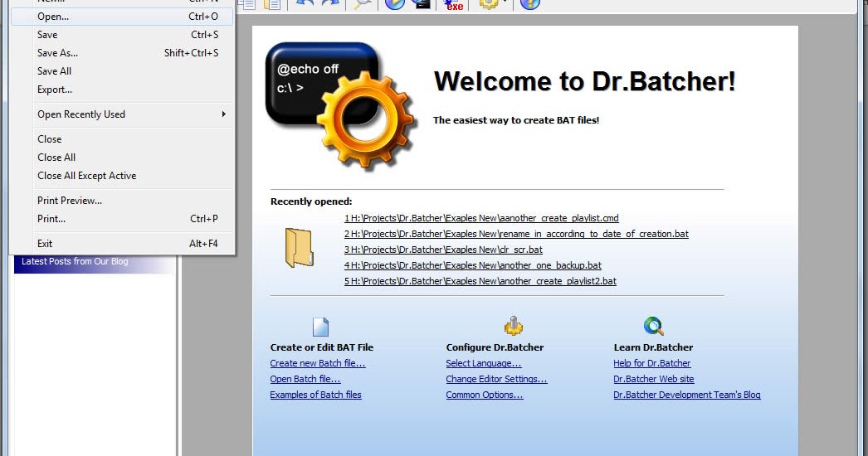
Task: Select Close All Except Active entry
Action: coord(122,176)
